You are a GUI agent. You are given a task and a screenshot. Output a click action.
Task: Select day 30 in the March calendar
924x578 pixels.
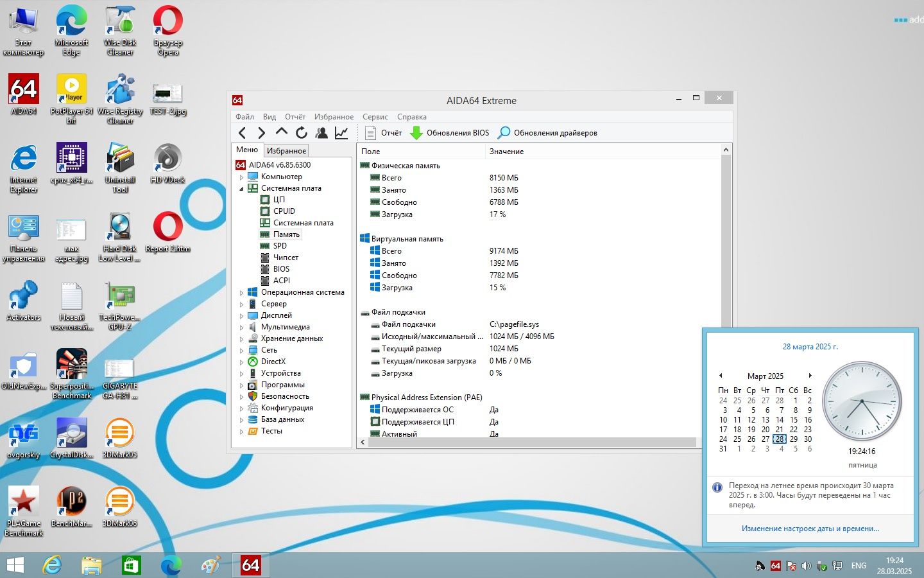808,439
